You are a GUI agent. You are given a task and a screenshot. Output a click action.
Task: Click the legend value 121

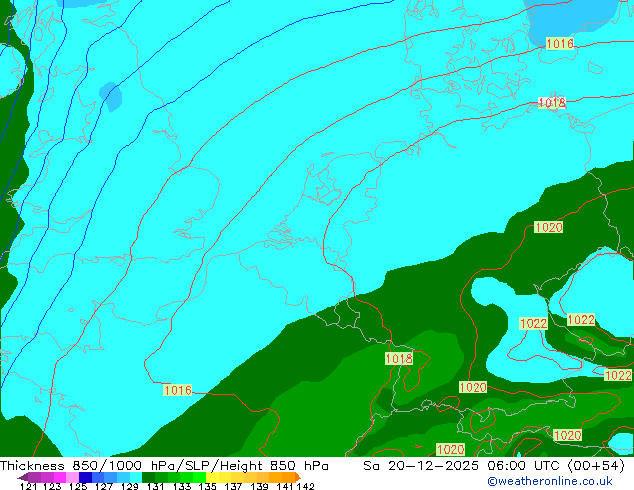point(29,486)
